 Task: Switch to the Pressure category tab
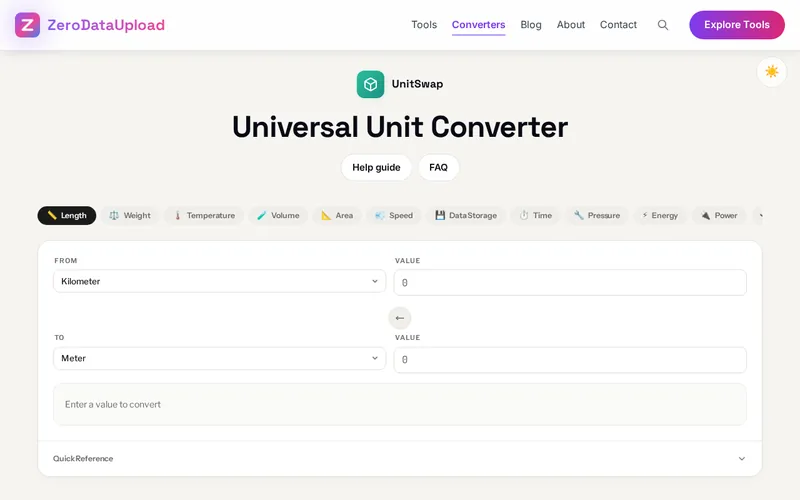tap(597, 215)
